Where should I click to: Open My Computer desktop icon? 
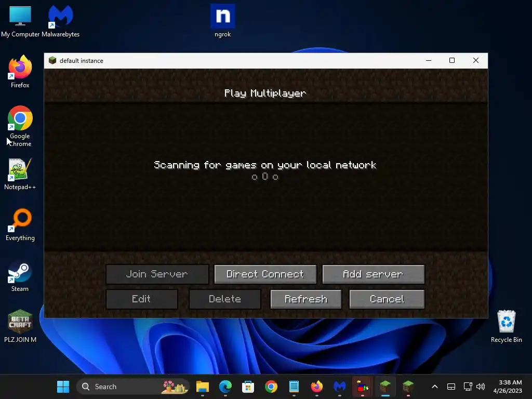(20, 21)
